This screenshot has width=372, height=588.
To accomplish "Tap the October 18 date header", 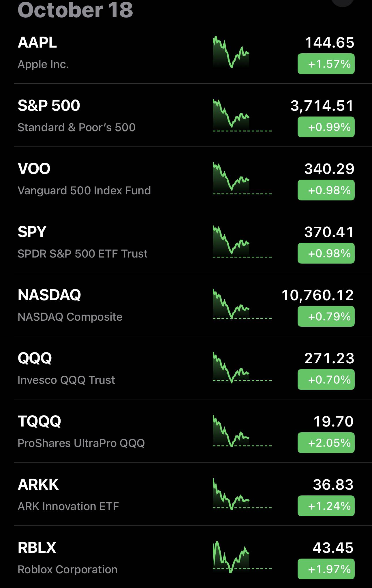I will pyautogui.click(x=75, y=10).
